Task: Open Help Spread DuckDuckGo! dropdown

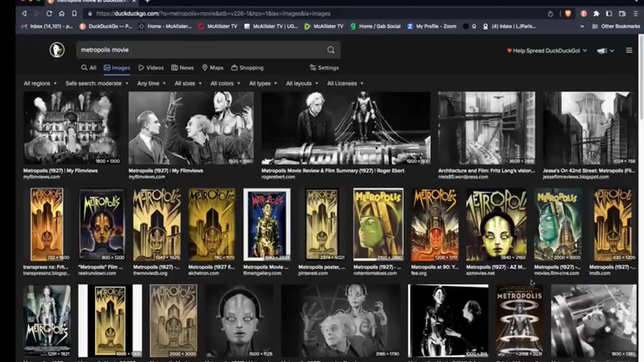Action: click(547, 51)
